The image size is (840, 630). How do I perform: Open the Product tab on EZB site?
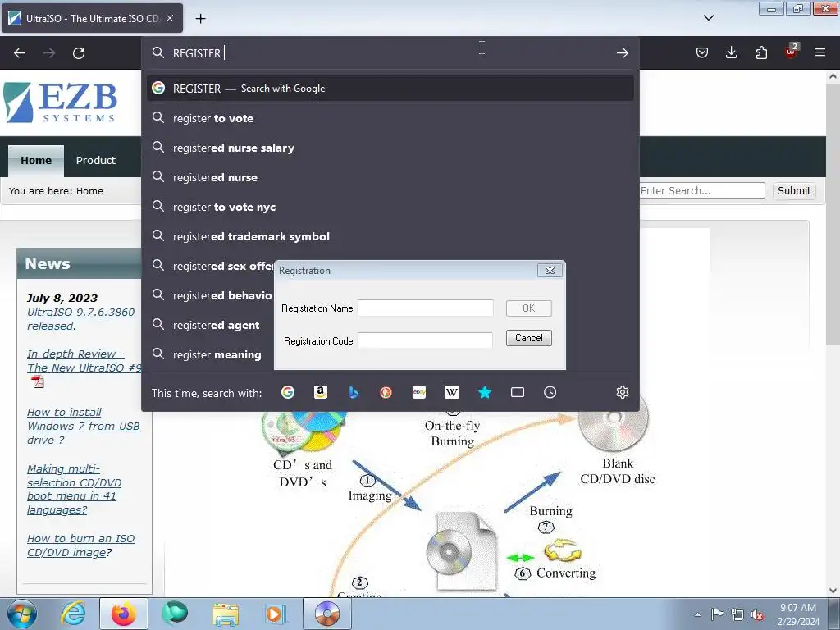point(95,160)
